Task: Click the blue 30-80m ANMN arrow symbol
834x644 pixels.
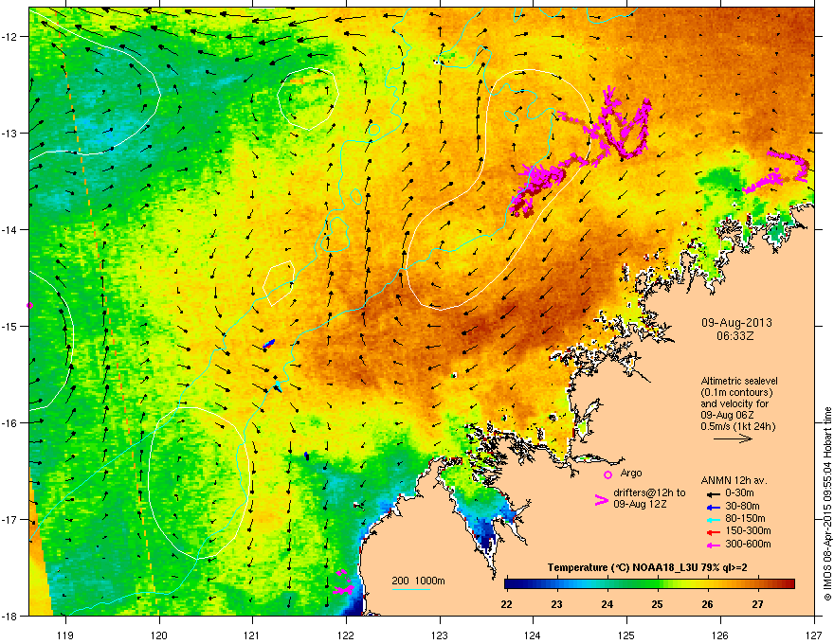Action: 712,507
